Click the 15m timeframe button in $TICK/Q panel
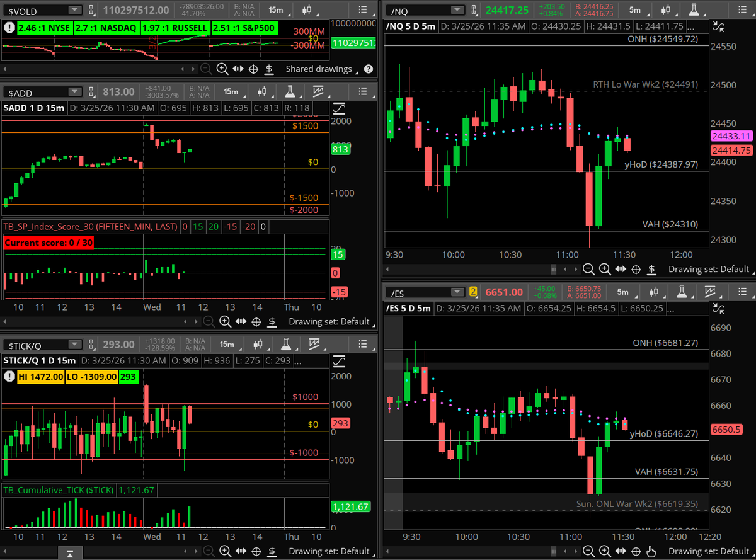This screenshot has height=560, width=756. [x=227, y=345]
